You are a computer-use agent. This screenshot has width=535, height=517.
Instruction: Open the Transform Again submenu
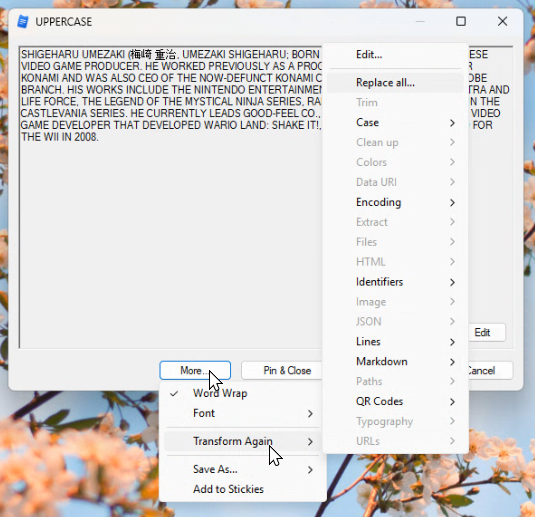[243, 441]
